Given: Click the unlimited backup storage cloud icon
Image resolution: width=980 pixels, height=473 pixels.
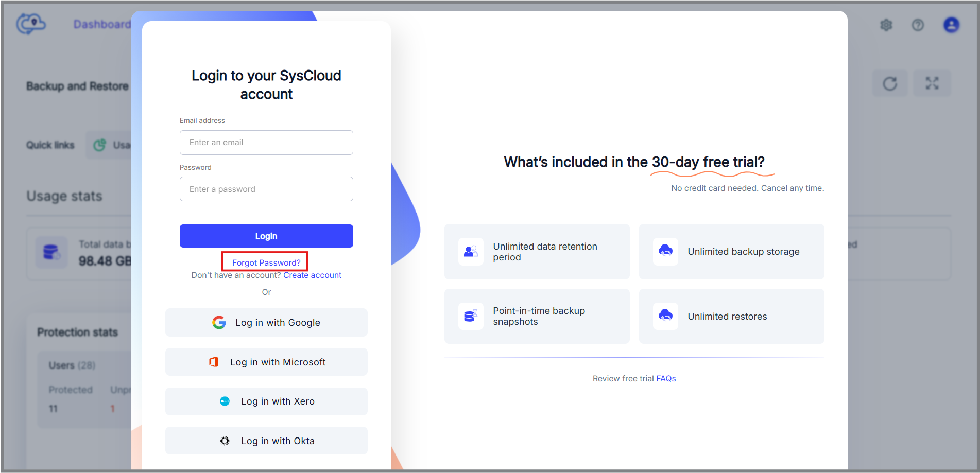Looking at the screenshot, I should point(665,251).
